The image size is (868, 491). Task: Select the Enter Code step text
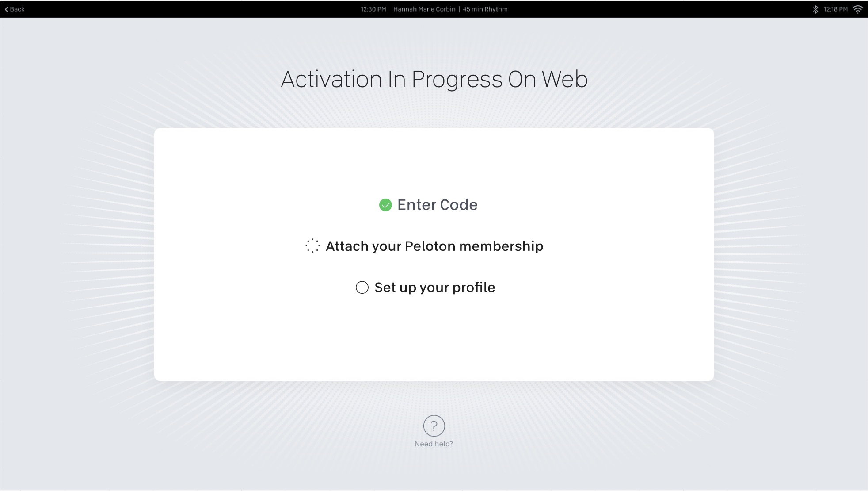point(437,205)
